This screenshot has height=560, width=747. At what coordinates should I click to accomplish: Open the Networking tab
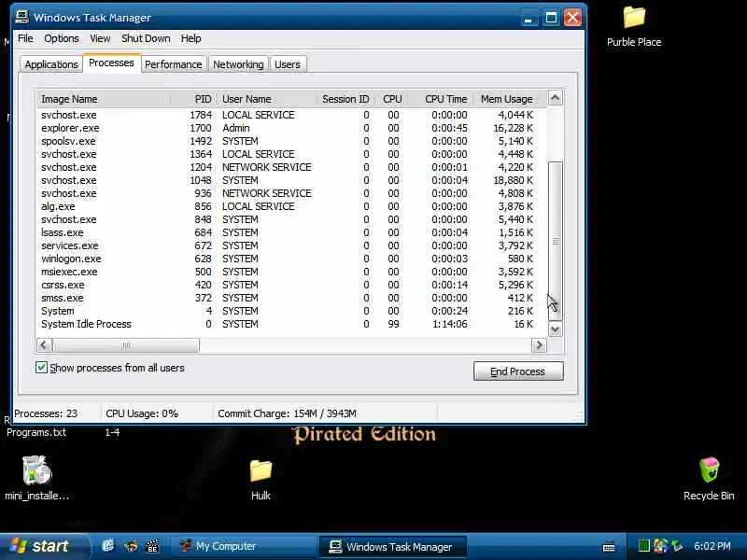pos(238,64)
